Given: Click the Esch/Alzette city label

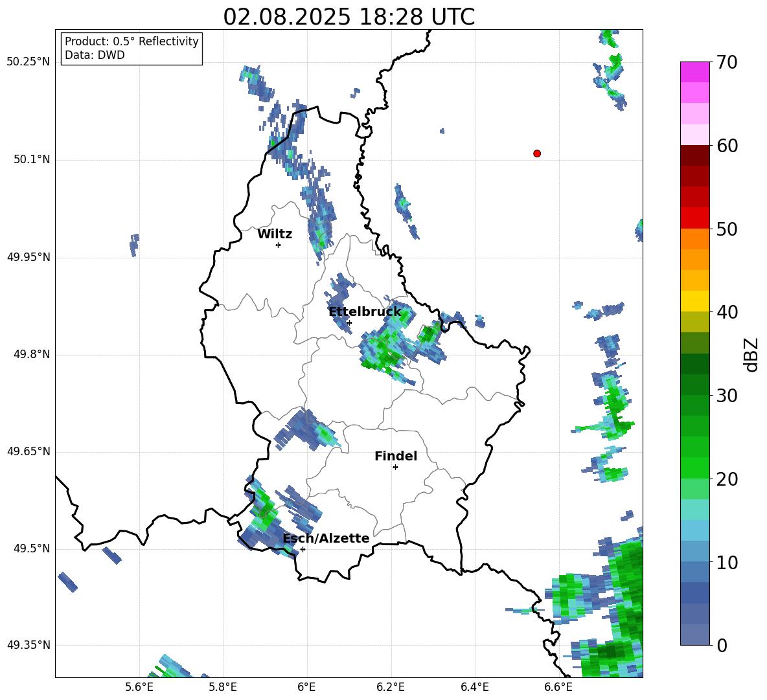Looking at the screenshot, I should click(x=326, y=538).
